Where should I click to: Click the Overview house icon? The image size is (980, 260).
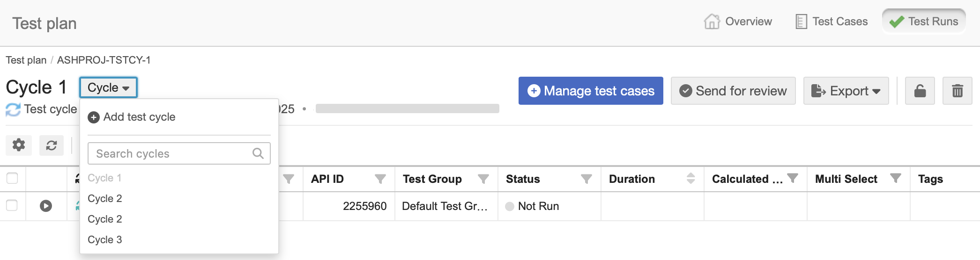(712, 22)
